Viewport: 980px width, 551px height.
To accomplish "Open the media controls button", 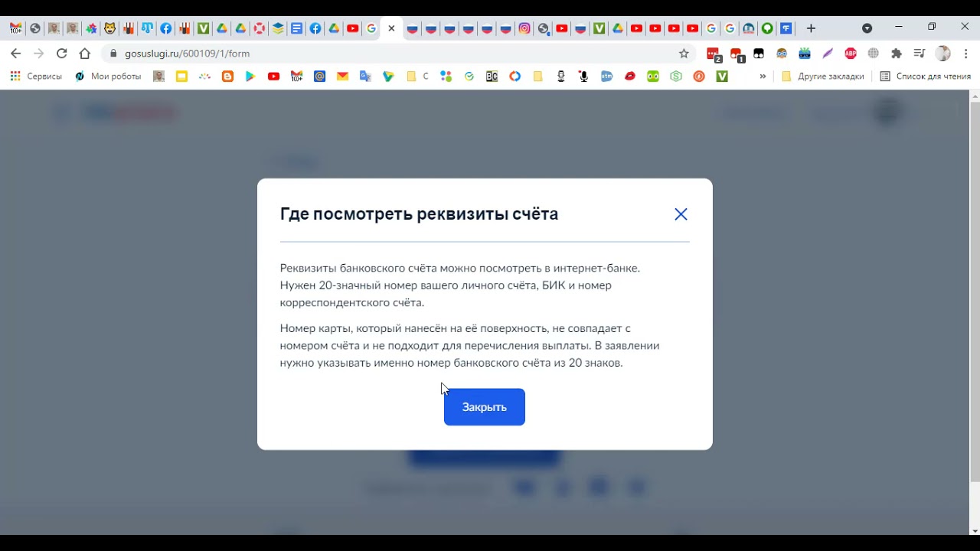I will pos(920,54).
